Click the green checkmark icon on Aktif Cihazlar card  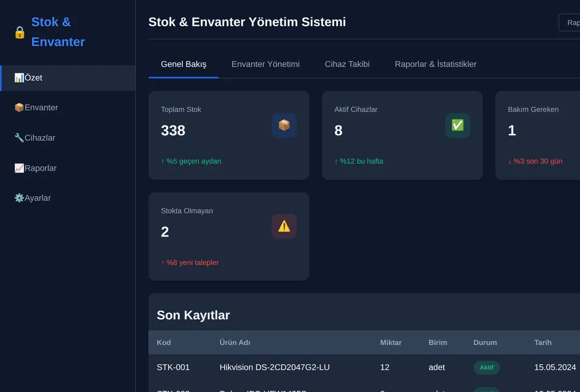[458, 126]
